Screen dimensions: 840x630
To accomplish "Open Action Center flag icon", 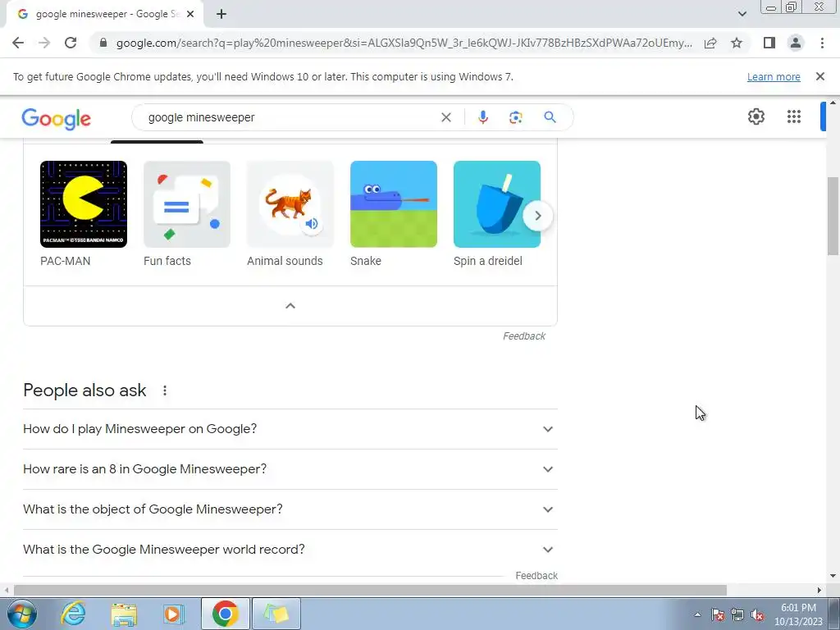I will (x=718, y=614).
